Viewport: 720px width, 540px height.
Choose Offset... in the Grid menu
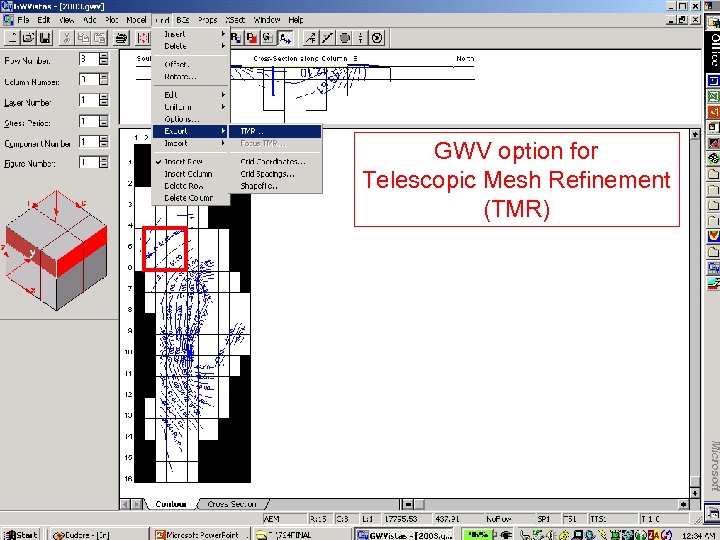pos(191,64)
